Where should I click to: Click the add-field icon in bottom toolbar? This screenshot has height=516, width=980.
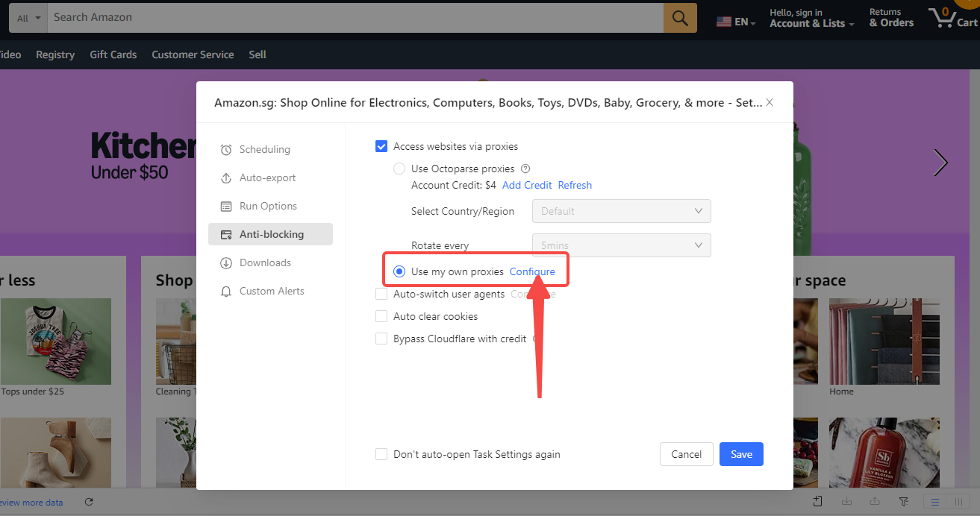(x=818, y=502)
